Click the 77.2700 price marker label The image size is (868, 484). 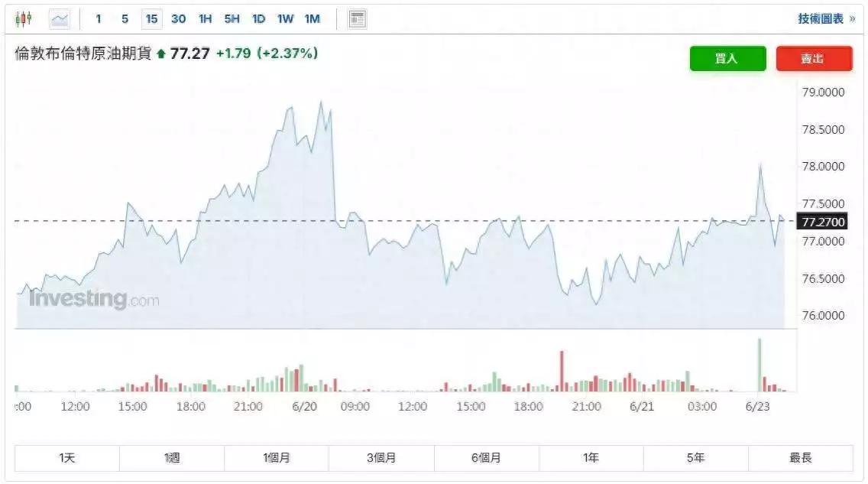pos(822,222)
